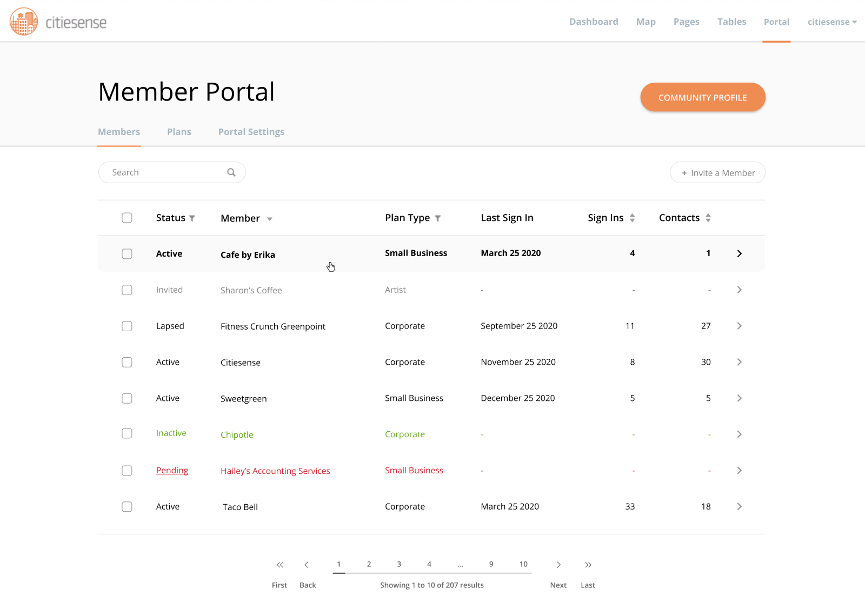Image resolution: width=865 pixels, height=616 pixels.
Task: Go to page 2
Action: click(x=369, y=564)
